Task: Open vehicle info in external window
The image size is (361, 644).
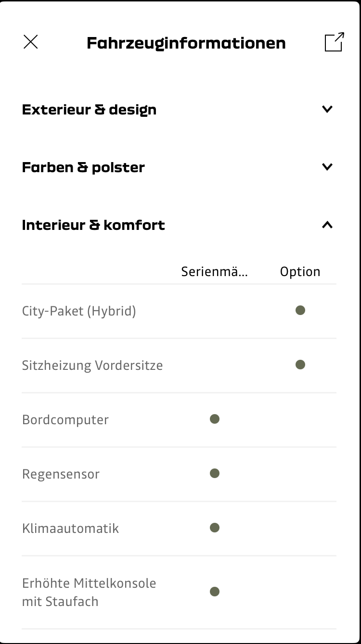Action: tap(335, 42)
